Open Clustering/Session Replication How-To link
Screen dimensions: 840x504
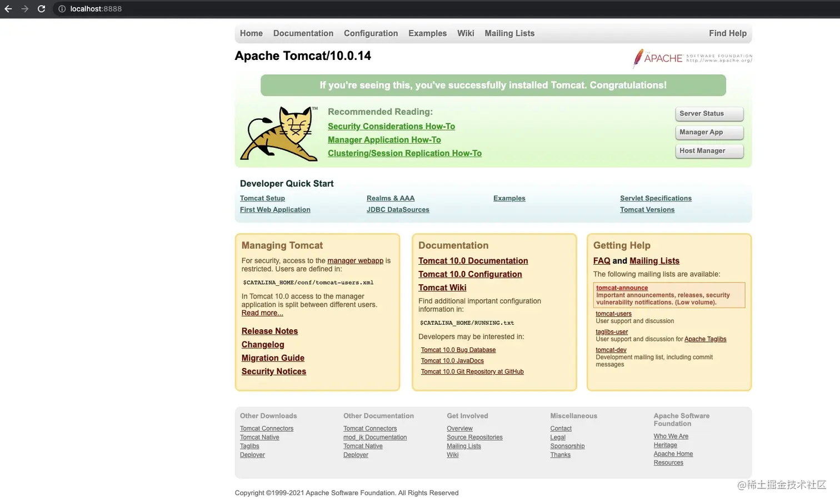click(404, 153)
